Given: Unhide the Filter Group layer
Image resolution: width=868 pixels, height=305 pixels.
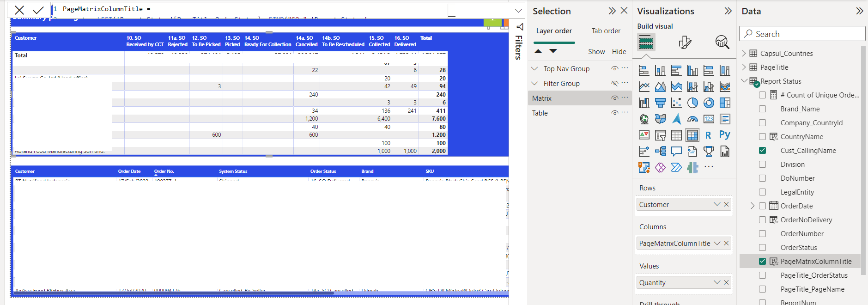Looking at the screenshot, I should coord(614,83).
